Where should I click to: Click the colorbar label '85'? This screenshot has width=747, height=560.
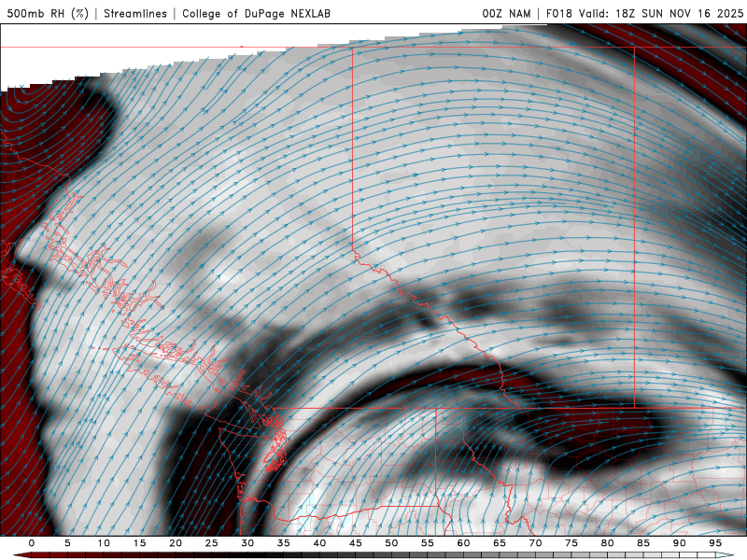click(642, 543)
